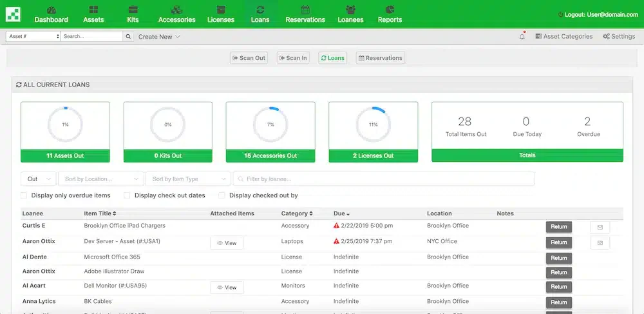Click the Reservations calendar icon
Screen dimensions: 644x314
(305, 10)
